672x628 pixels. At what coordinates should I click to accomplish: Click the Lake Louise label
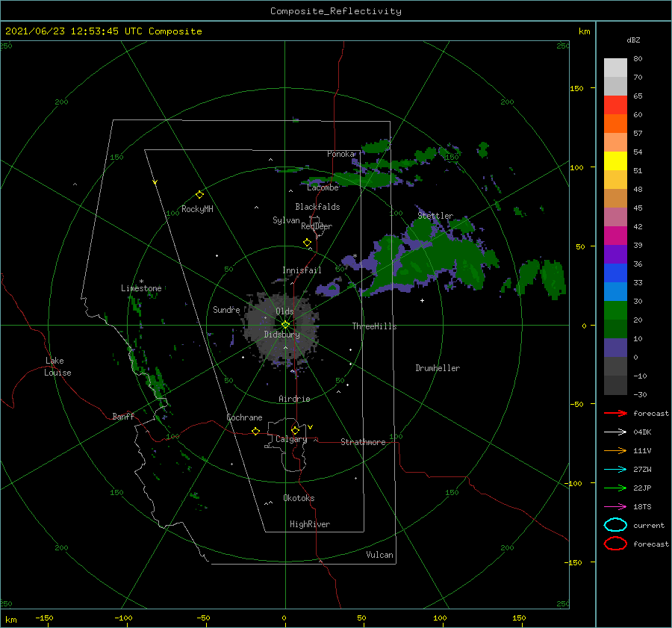pos(57,367)
